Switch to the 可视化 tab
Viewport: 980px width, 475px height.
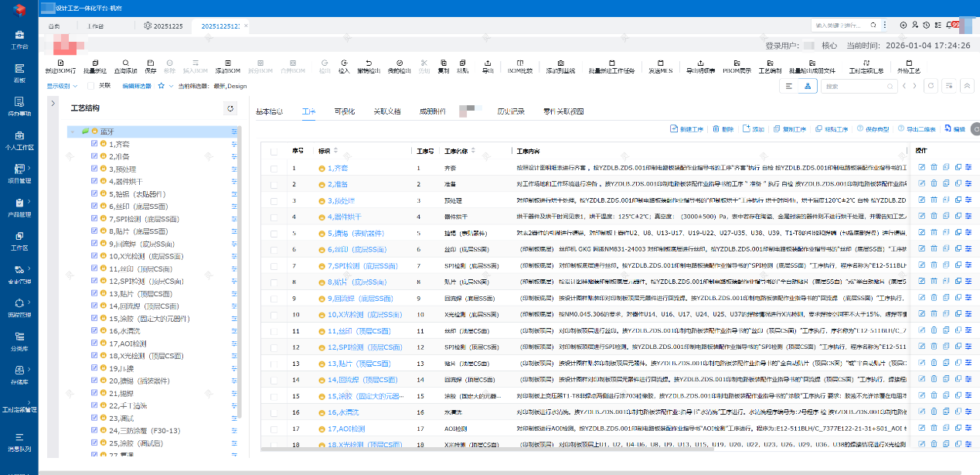(x=345, y=111)
